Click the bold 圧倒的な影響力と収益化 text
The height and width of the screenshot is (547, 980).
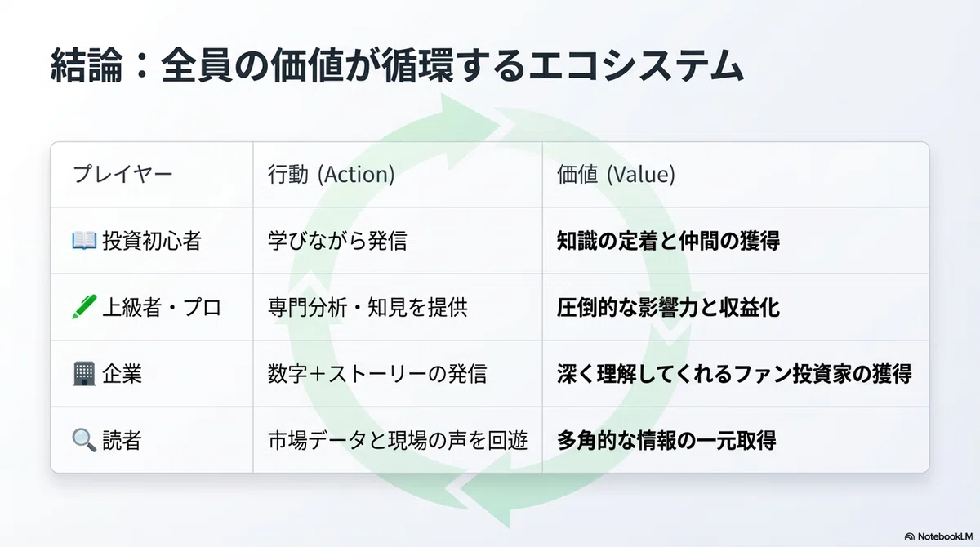click(x=668, y=308)
